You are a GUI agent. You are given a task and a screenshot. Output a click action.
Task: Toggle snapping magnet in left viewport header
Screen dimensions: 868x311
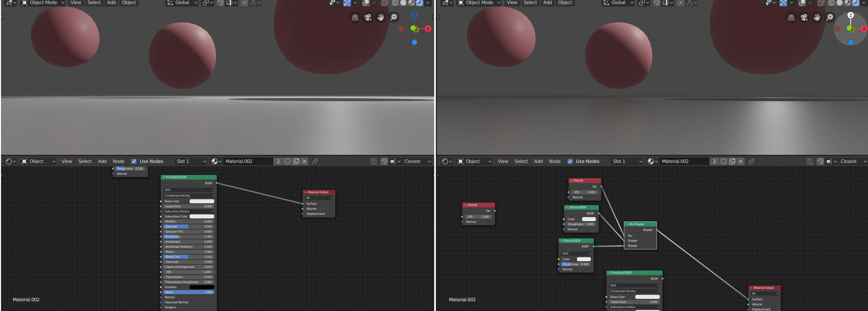[220, 3]
